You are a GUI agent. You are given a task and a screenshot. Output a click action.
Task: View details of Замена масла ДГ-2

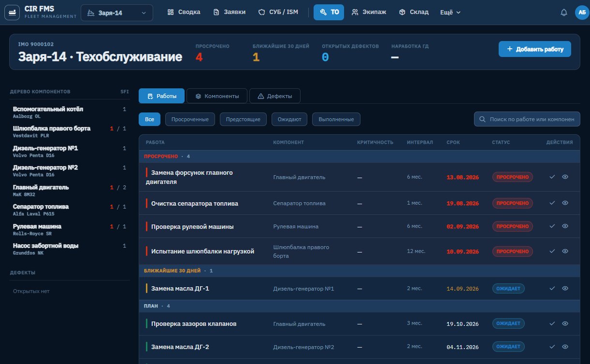point(565,347)
